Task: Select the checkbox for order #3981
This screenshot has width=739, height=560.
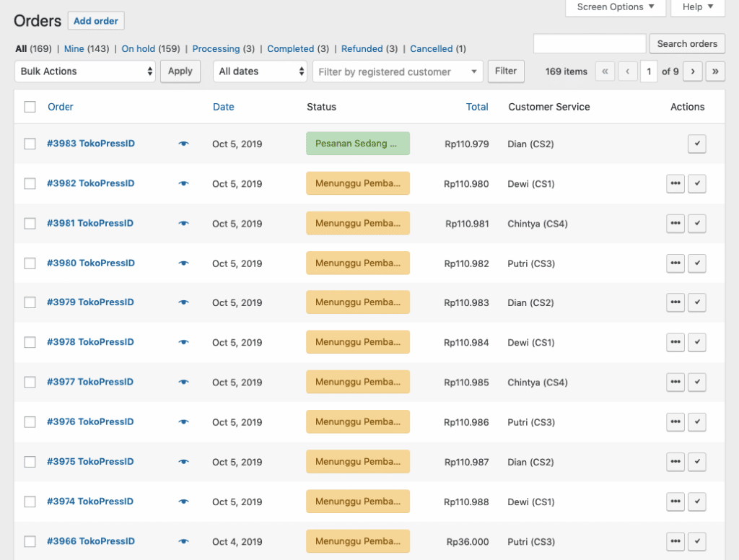Action: (30, 223)
